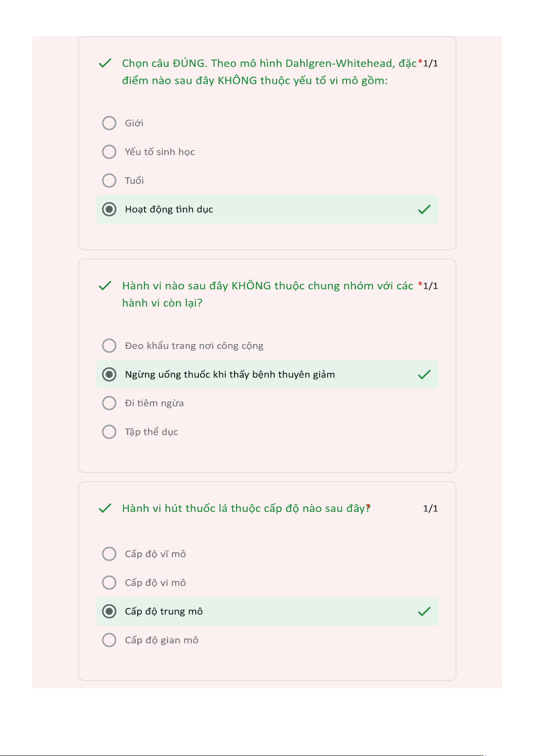
Task: Click the "Cấp độ trung mô" radio button
Action: tap(109, 611)
